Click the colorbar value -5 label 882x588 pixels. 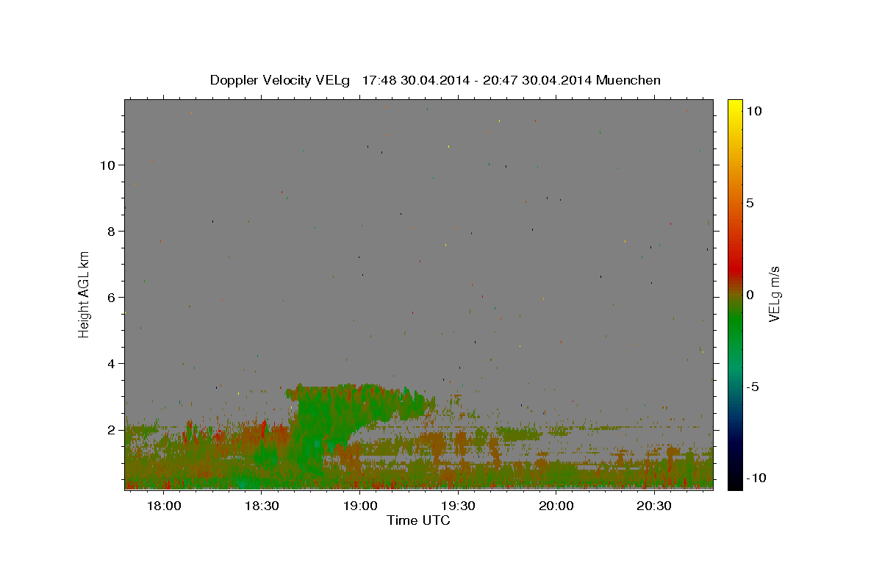[x=752, y=387]
